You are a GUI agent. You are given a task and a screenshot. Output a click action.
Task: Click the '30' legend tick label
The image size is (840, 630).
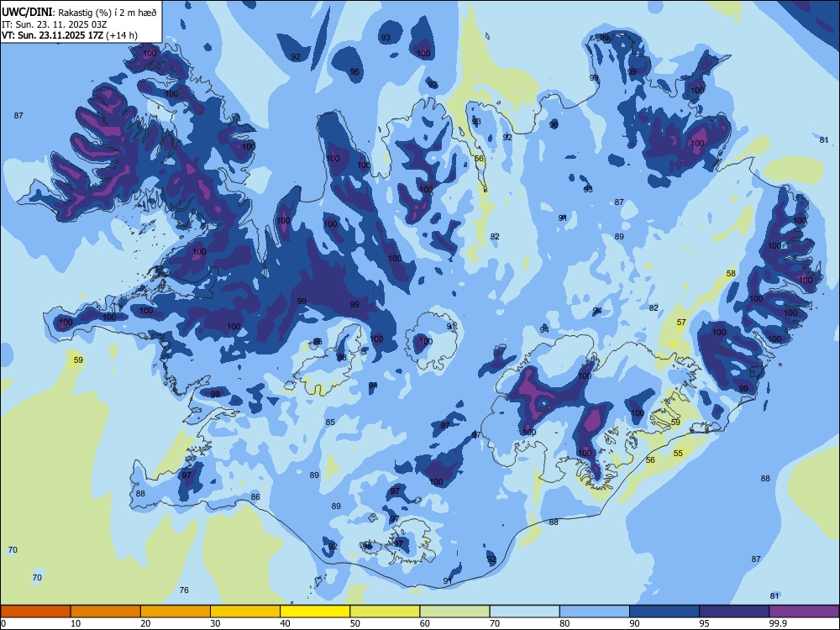(215, 623)
